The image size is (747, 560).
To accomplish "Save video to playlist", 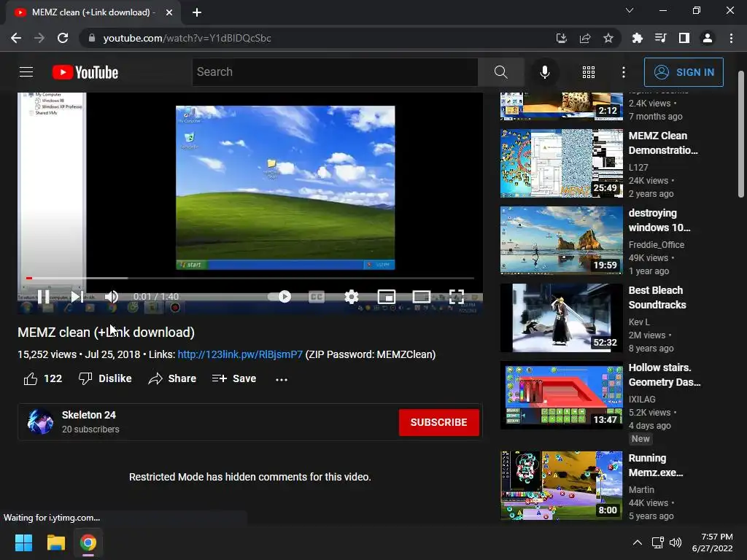I will (x=234, y=378).
